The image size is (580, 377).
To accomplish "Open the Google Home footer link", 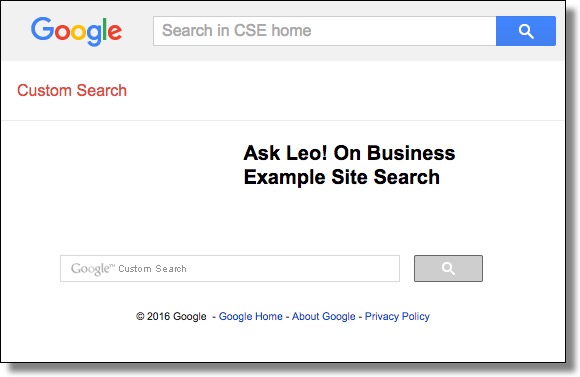I will (x=250, y=316).
